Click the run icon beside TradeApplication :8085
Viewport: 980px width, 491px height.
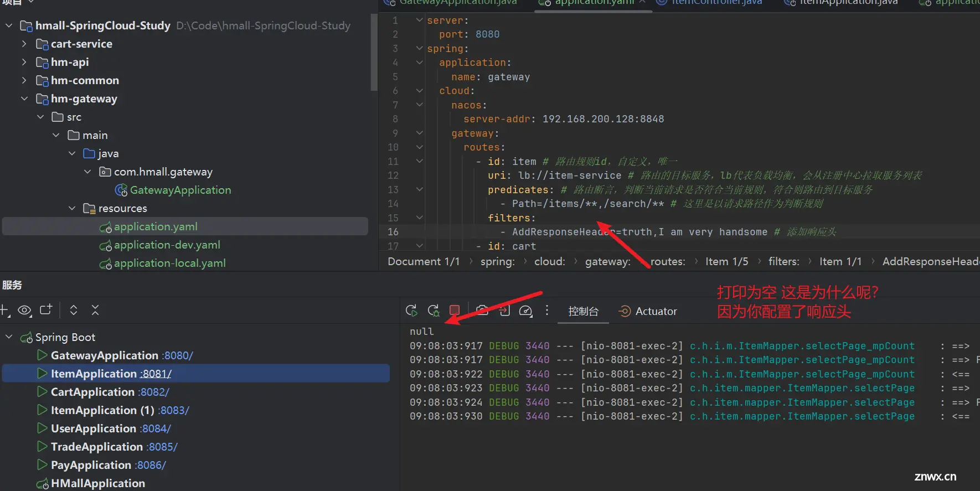pos(42,446)
